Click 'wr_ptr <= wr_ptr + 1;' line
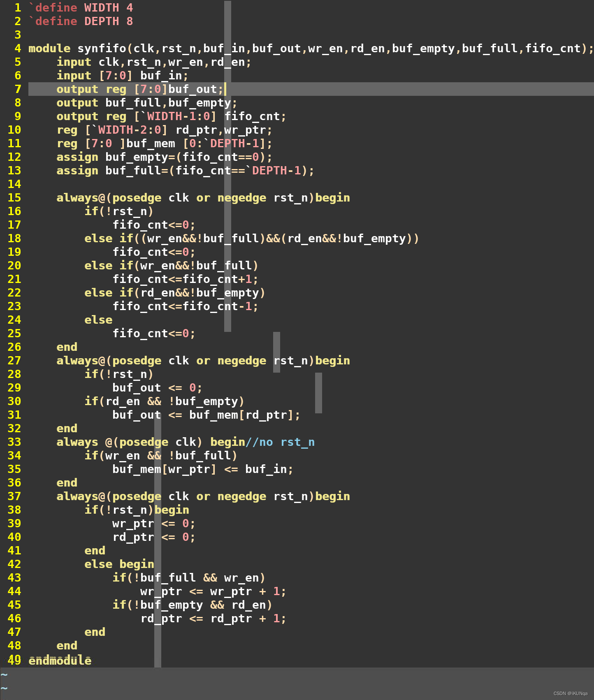 tap(213, 591)
